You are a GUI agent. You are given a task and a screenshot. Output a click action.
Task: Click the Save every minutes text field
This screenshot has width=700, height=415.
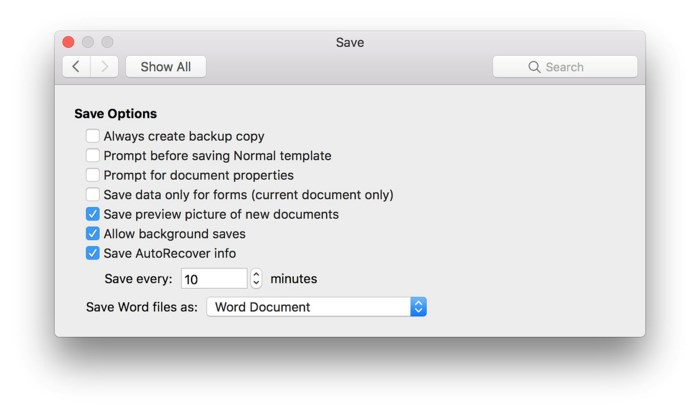(x=213, y=279)
